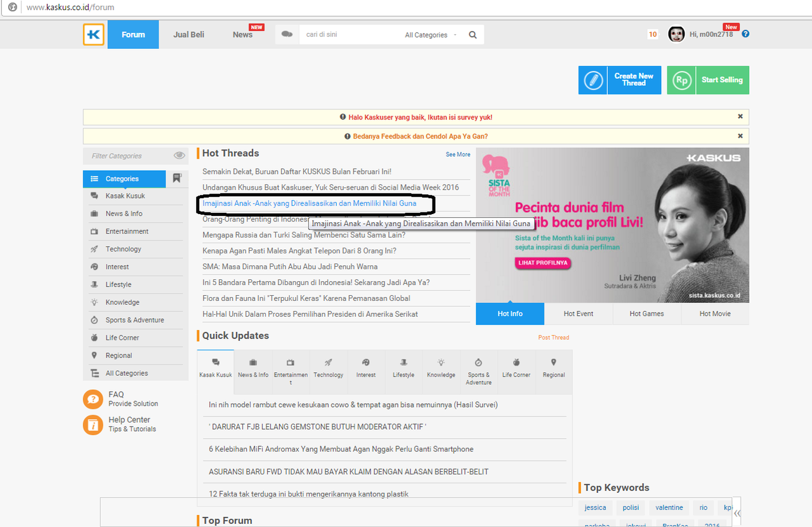Image resolution: width=812 pixels, height=527 pixels.
Task: Click the Sista of the Month banner image
Action: [612, 225]
